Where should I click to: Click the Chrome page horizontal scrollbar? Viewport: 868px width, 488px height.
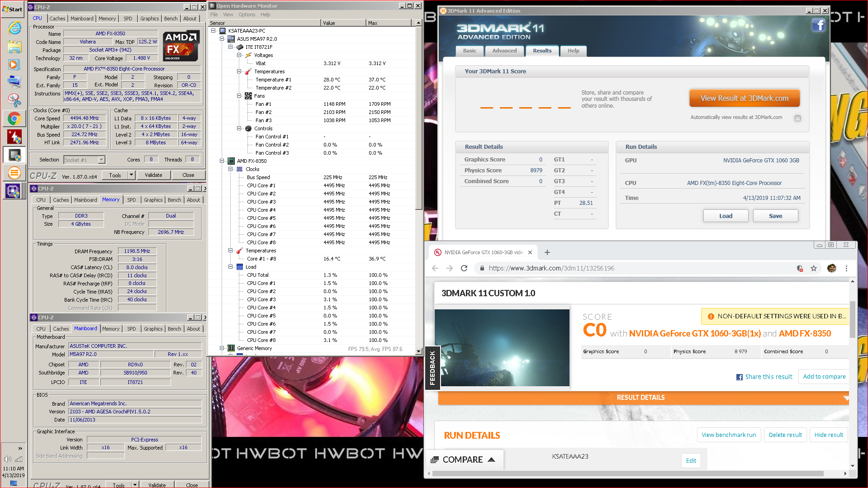tap(627, 474)
